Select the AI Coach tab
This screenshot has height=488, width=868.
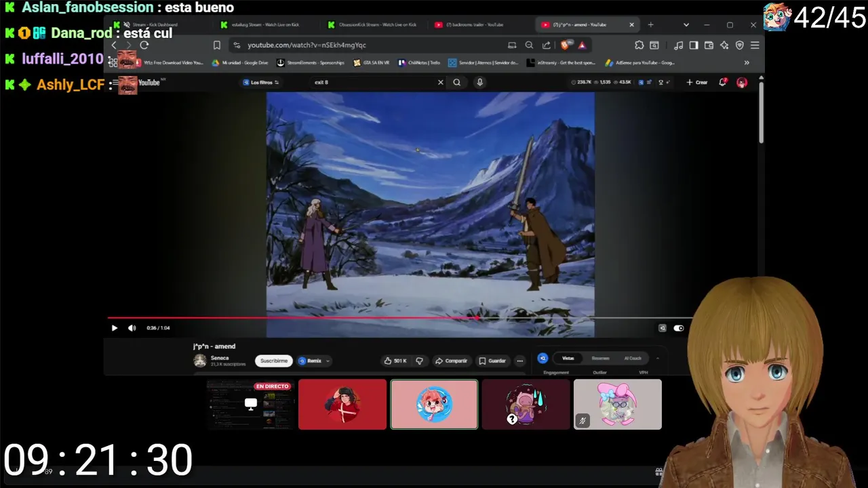tap(633, 358)
